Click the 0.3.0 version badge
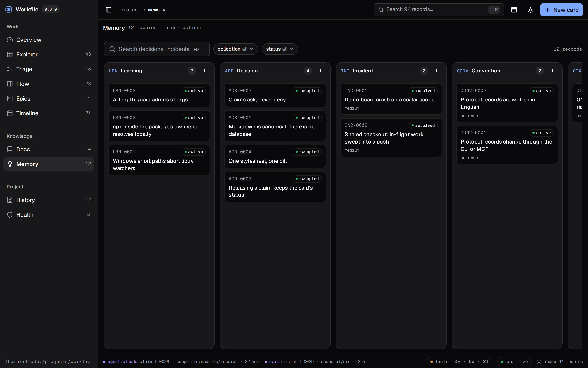The width and height of the screenshot is (588, 368). tap(51, 9)
